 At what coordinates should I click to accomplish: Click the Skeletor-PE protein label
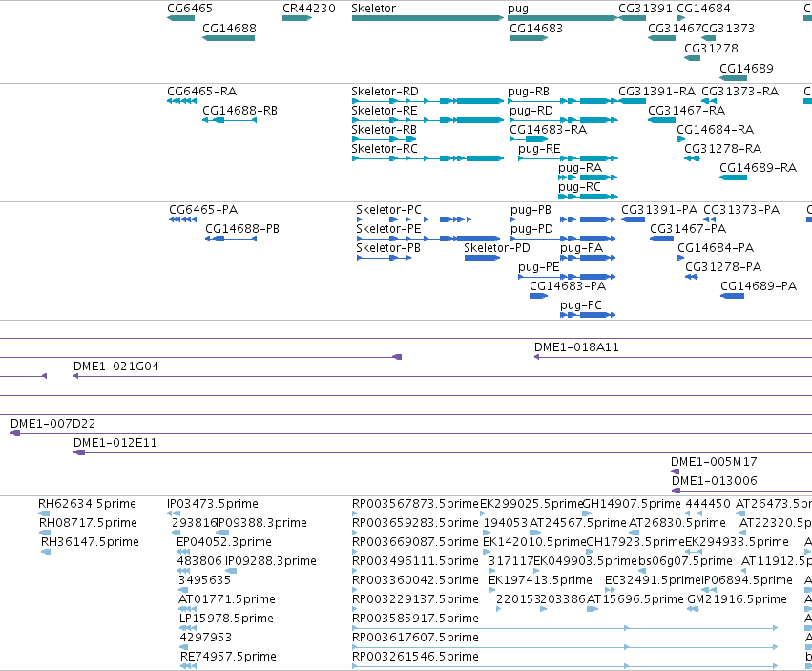pyautogui.click(x=388, y=229)
